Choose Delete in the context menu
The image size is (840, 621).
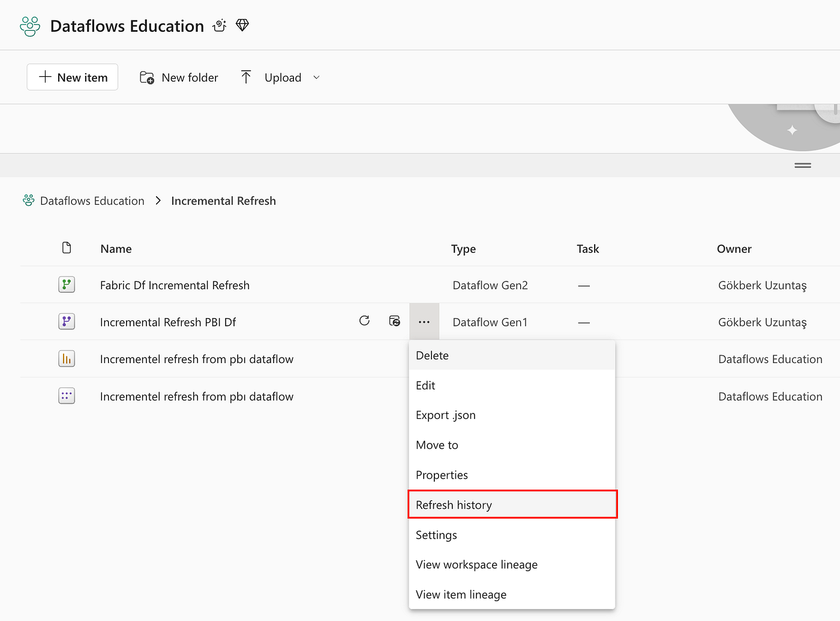[432, 355]
